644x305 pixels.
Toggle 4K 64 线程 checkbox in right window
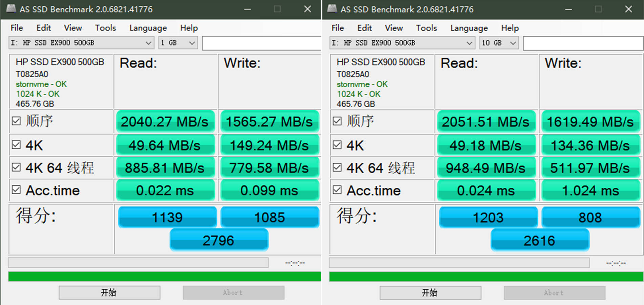337,167
